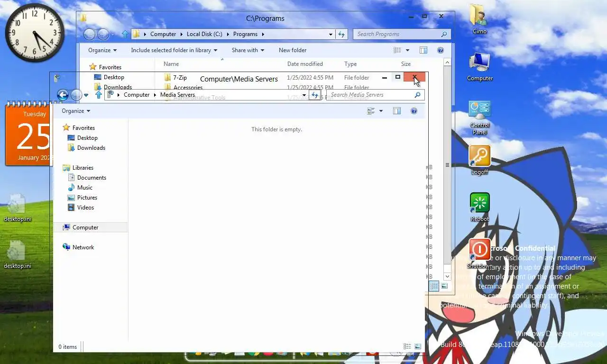Sort by Size column header
This screenshot has height=364, width=607.
[x=406, y=64]
